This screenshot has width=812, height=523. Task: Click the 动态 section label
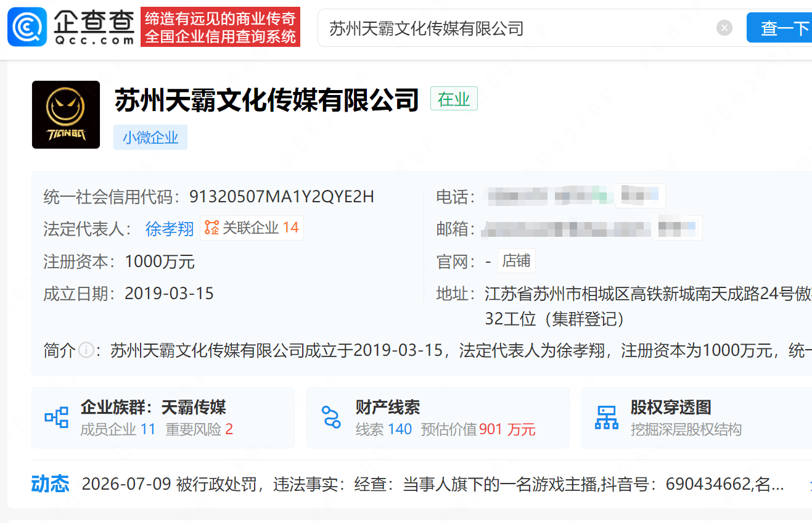click(x=51, y=484)
